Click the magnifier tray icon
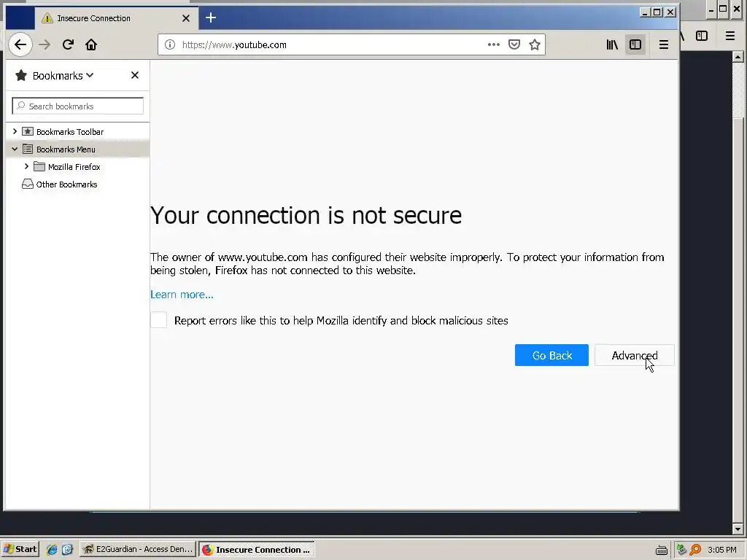The width and height of the screenshot is (747, 560). (695, 550)
